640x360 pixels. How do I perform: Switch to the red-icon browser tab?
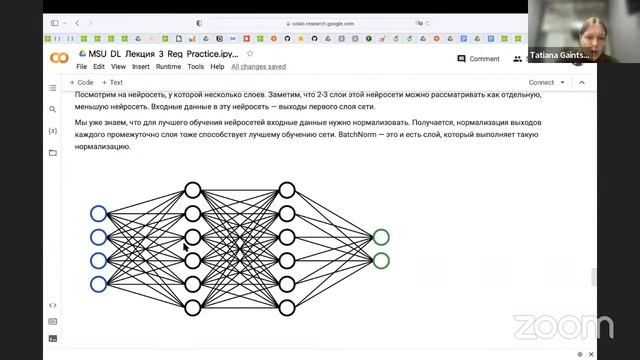(247, 39)
